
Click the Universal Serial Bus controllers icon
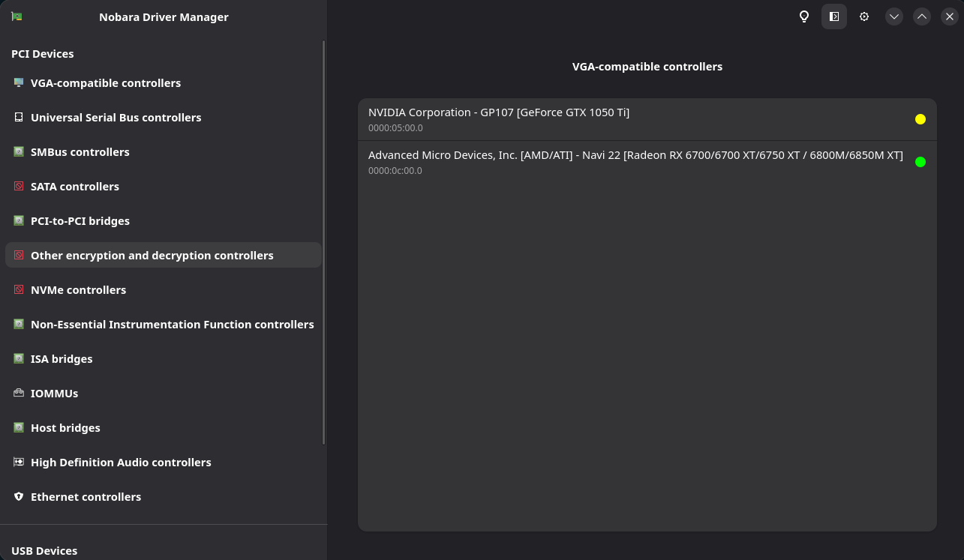(x=19, y=118)
